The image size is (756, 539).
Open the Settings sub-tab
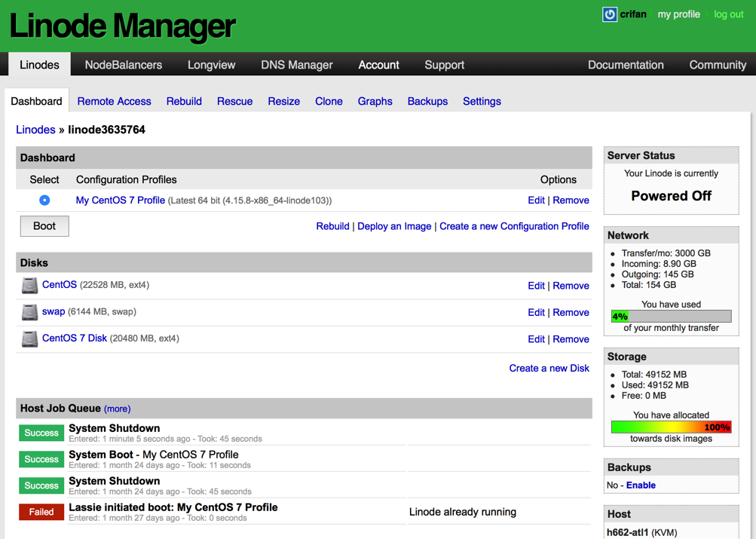pos(482,101)
